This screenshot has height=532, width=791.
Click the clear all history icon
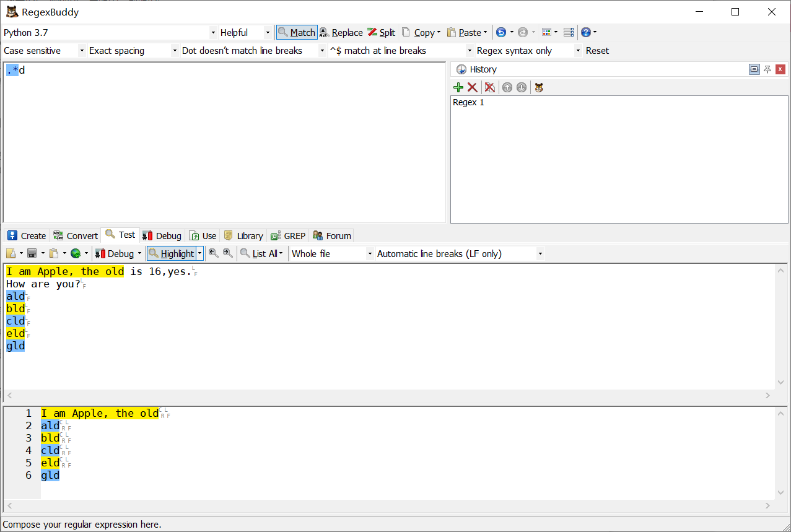coord(490,87)
